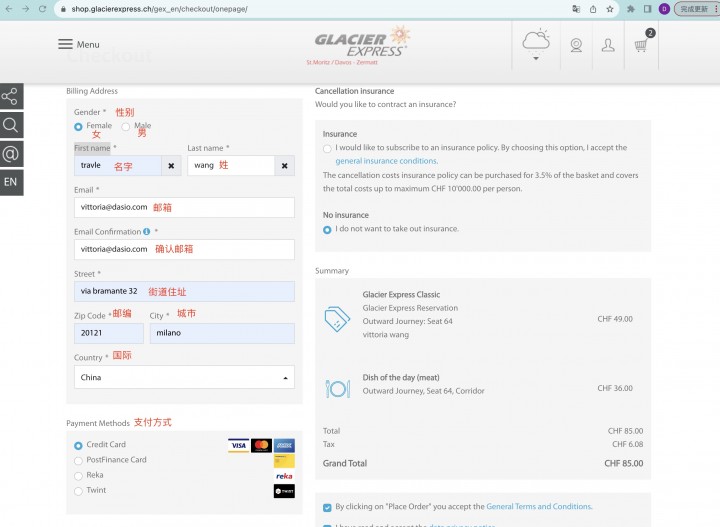Click the share icon in sidebar

coord(10,96)
